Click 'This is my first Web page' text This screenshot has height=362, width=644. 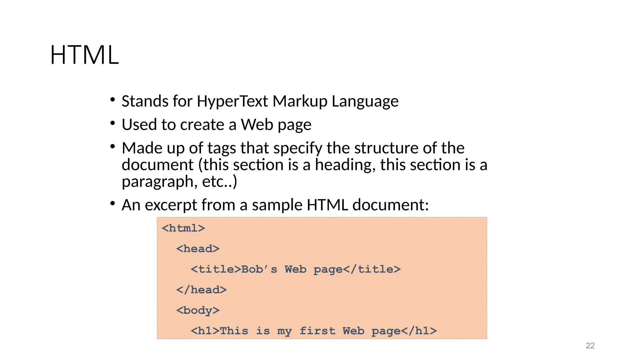310,331
